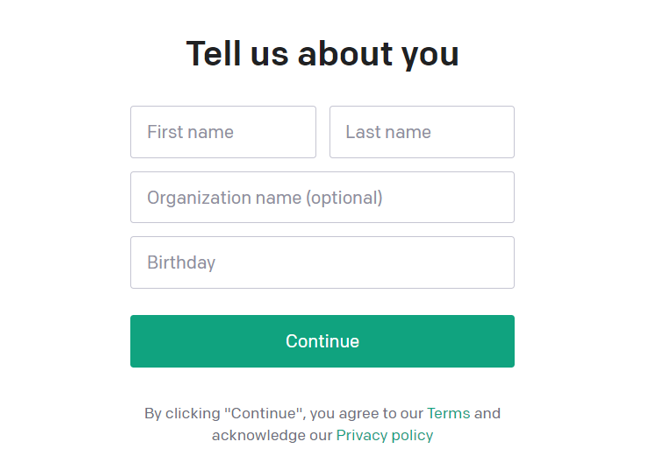Select the Birthday date entry box
This screenshot has width=657, height=457.
click(322, 262)
